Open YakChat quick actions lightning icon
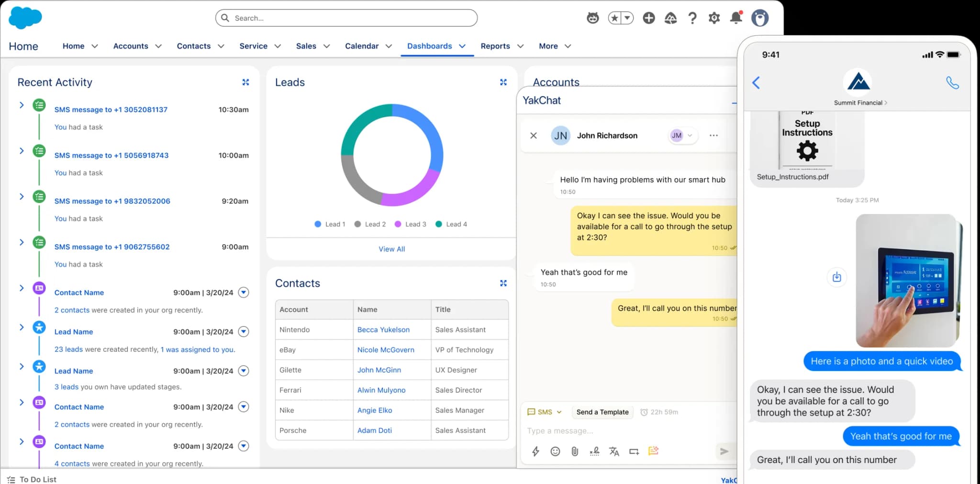The height and width of the screenshot is (484, 980). coord(535,451)
